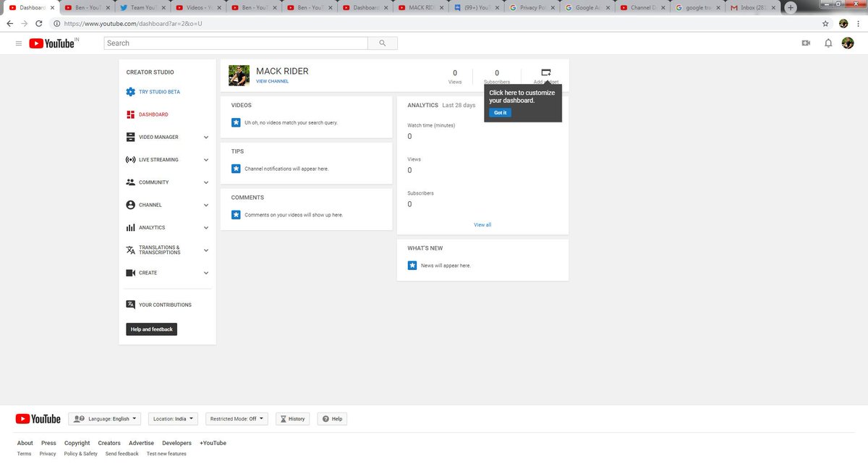The height and width of the screenshot is (469, 868).
Task: Click the star icon in Comments widget
Action: click(236, 215)
